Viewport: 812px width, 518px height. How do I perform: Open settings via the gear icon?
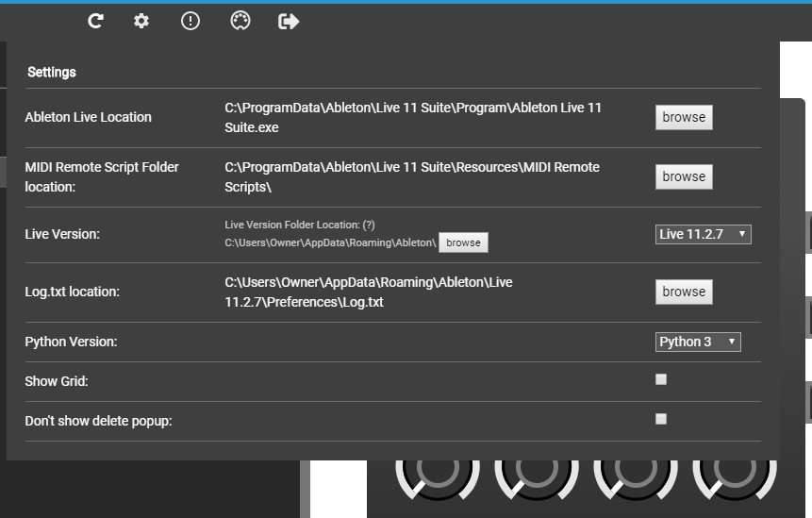tap(141, 21)
